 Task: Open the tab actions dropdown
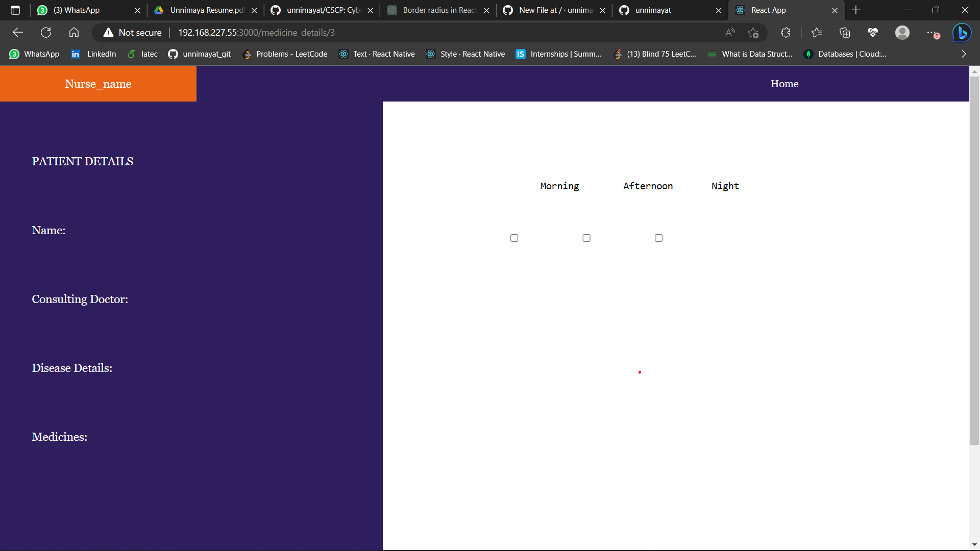tap(15, 10)
